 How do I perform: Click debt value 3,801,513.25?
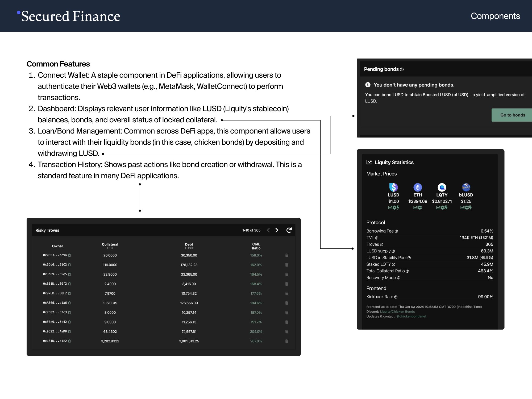pos(189,341)
